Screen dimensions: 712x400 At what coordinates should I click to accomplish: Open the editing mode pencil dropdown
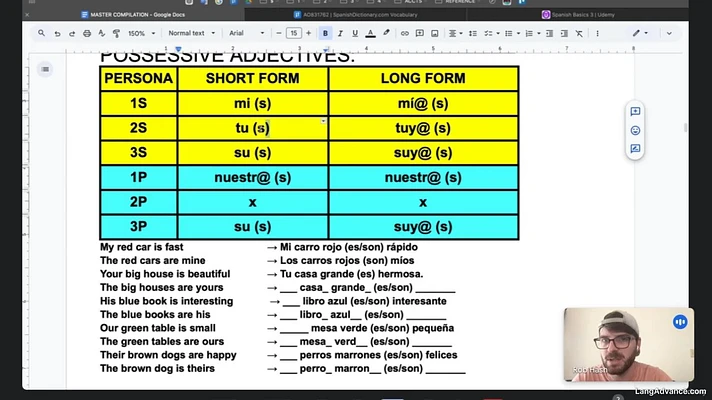(x=640, y=33)
